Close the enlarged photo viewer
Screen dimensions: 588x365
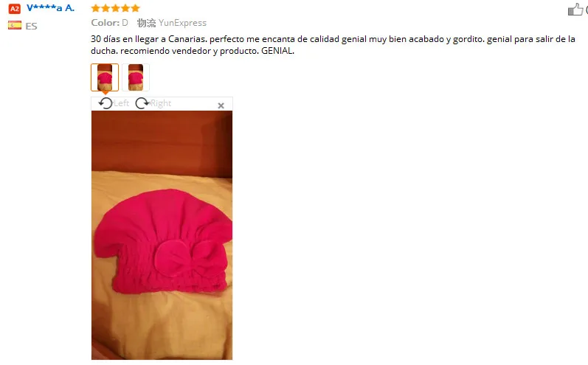click(221, 105)
